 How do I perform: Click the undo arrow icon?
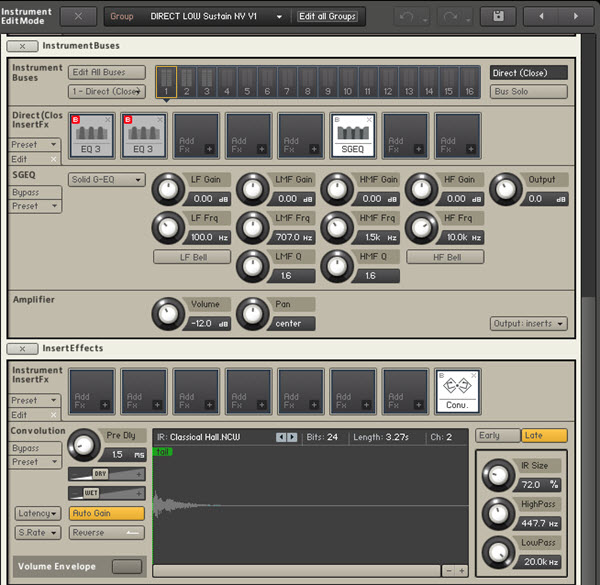[x=406, y=16]
